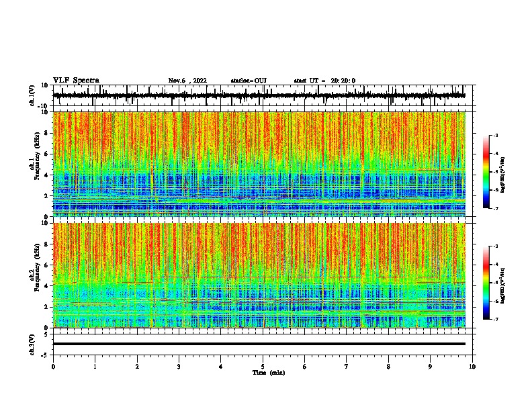Click the "station=OUI" header label
532x411 pixels.
coord(249,81)
